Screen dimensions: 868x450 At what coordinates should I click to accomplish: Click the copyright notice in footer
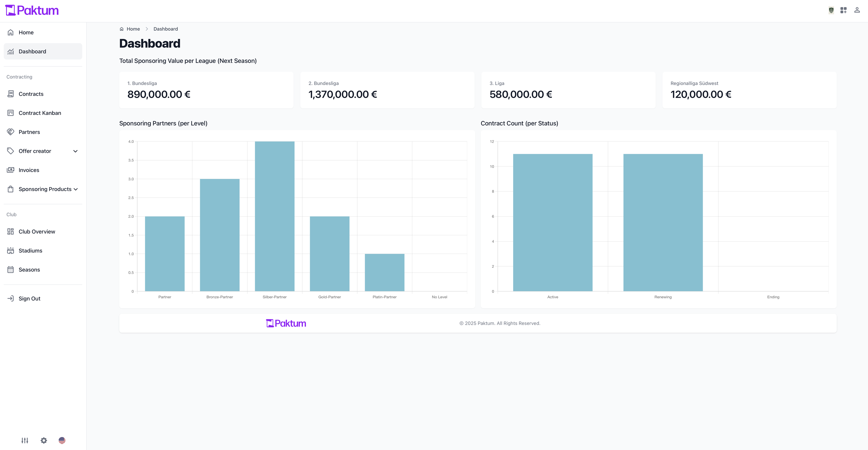pyautogui.click(x=500, y=323)
